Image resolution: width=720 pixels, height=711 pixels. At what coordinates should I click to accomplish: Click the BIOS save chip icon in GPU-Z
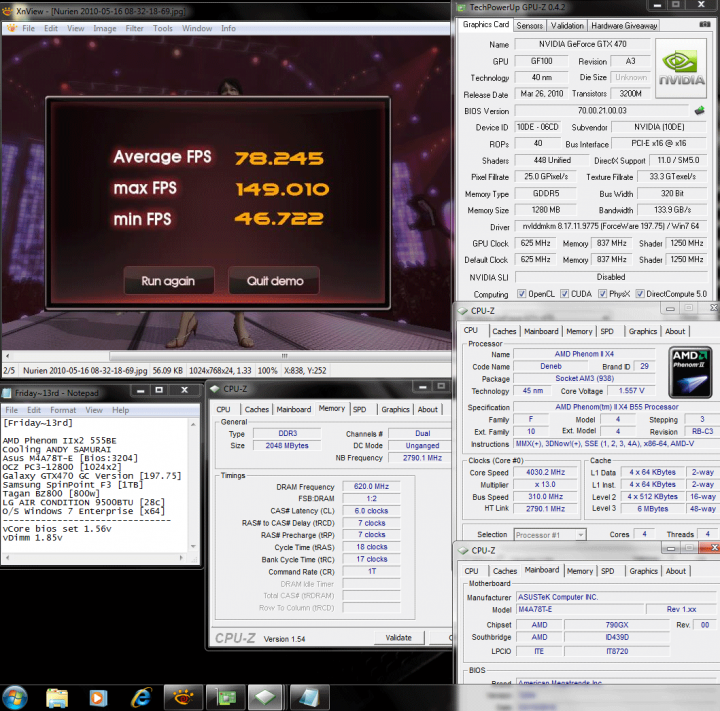[x=699, y=110]
